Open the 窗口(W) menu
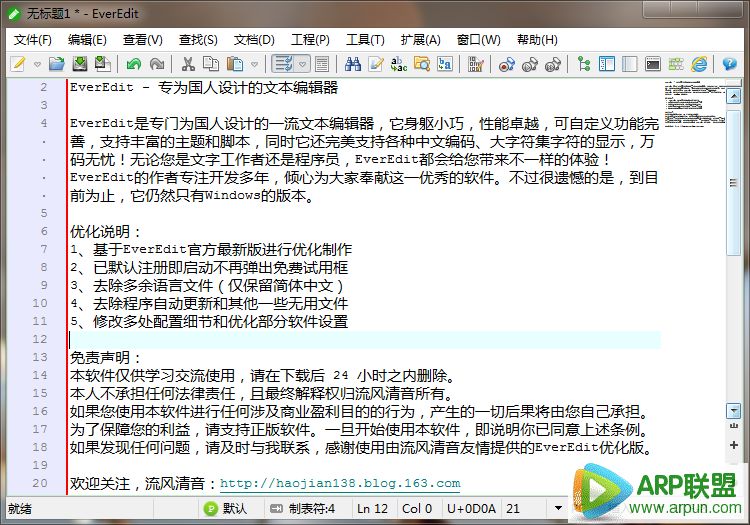 point(478,40)
